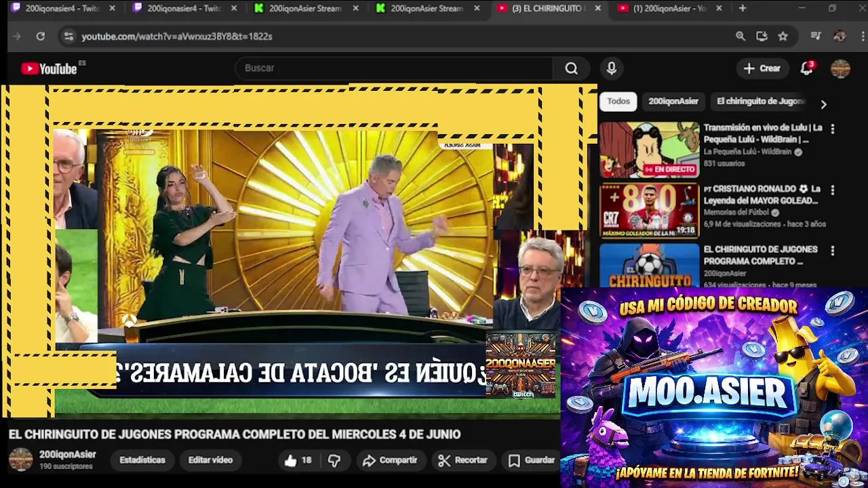The width and height of the screenshot is (868, 488).
Task: Open site information icon in address bar
Action: pos(68,36)
